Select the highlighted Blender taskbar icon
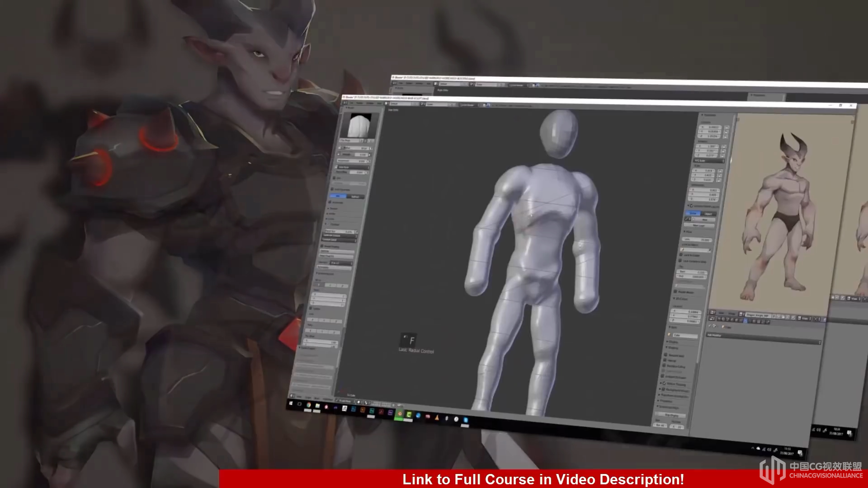The width and height of the screenshot is (868, 488). [400, 414]
